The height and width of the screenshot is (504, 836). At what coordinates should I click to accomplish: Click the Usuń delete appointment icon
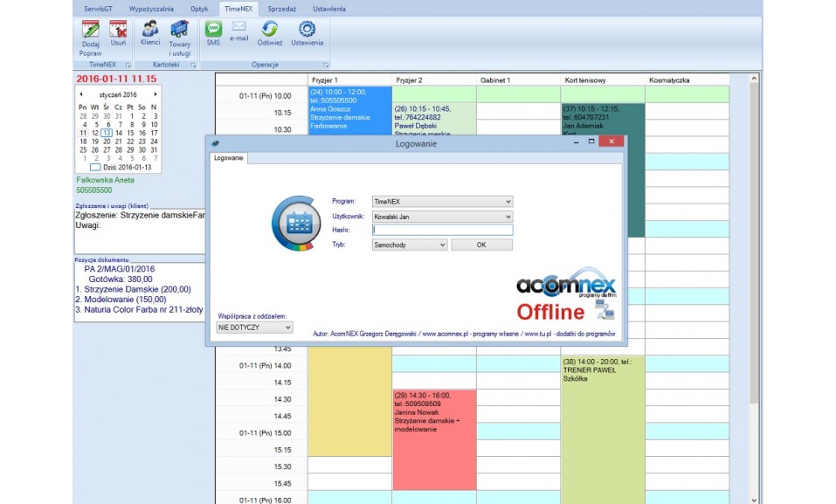tap(118, 30)
